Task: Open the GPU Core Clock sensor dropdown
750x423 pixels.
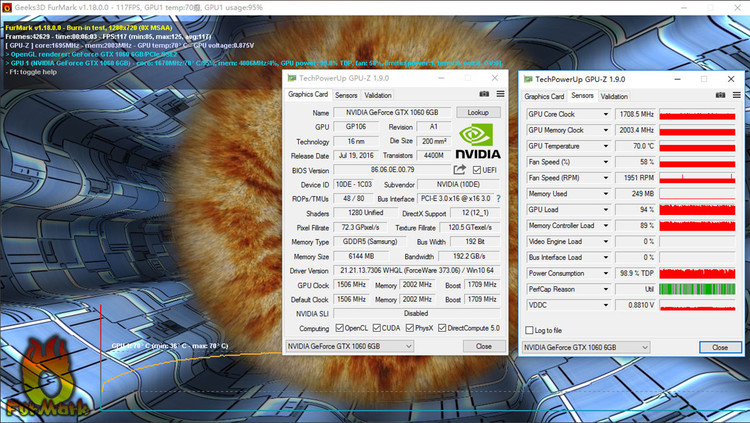Action: [606, 114]
